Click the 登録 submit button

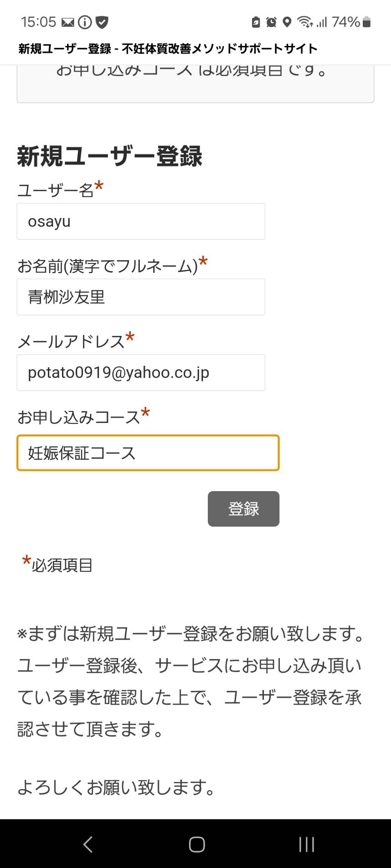(x=243, y=508)
